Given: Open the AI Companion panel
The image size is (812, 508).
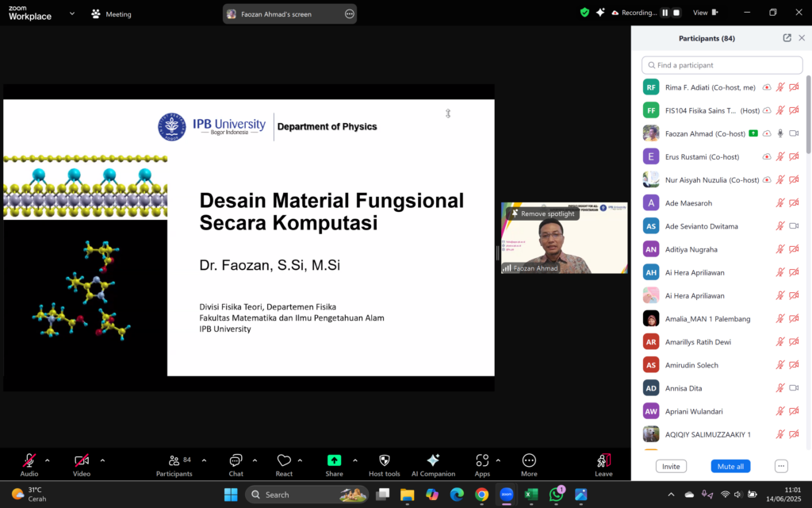Looking at the screenshot, I should tap(433, 464).
